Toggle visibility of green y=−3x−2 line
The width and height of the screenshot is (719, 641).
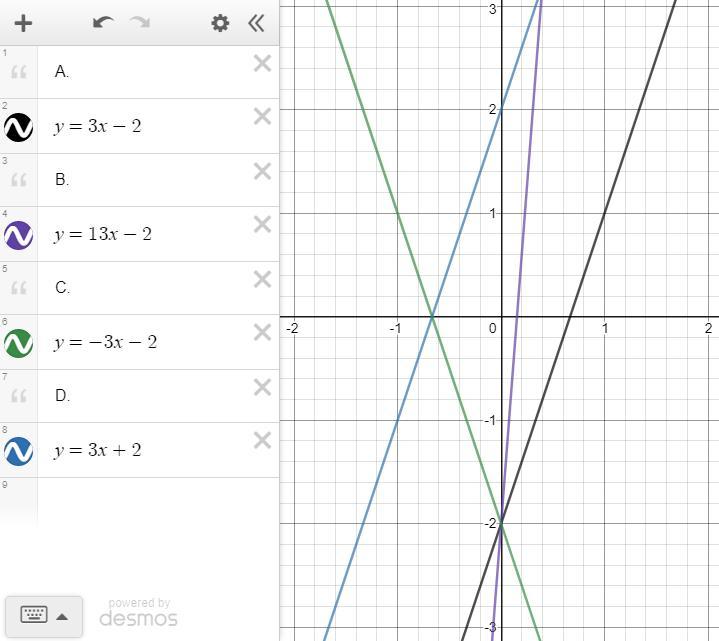click(x=18, y=343)
